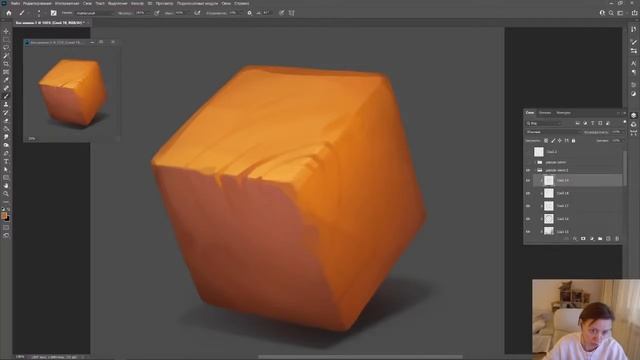Select the Hand tool
Image resolution: width=640 pixels, height=360 pixels.
6,186
